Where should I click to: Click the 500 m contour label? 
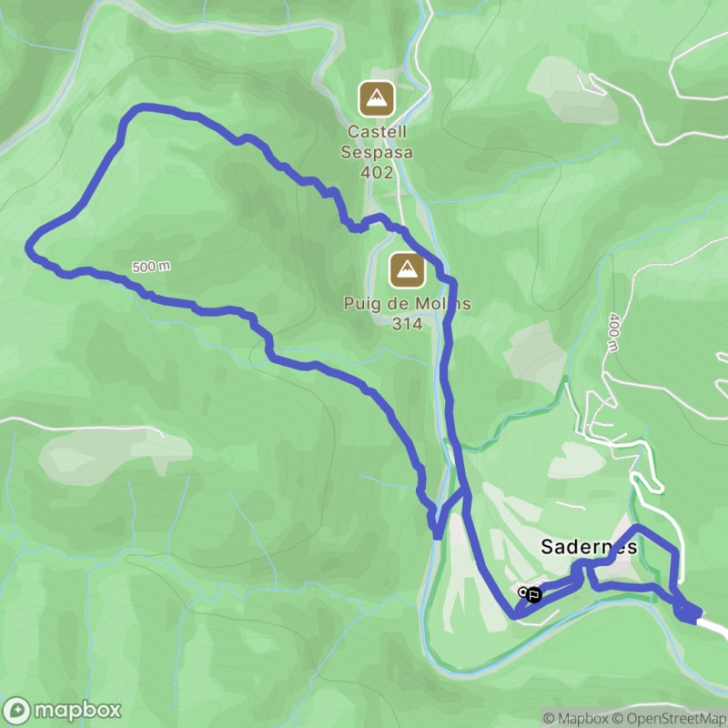151,267
